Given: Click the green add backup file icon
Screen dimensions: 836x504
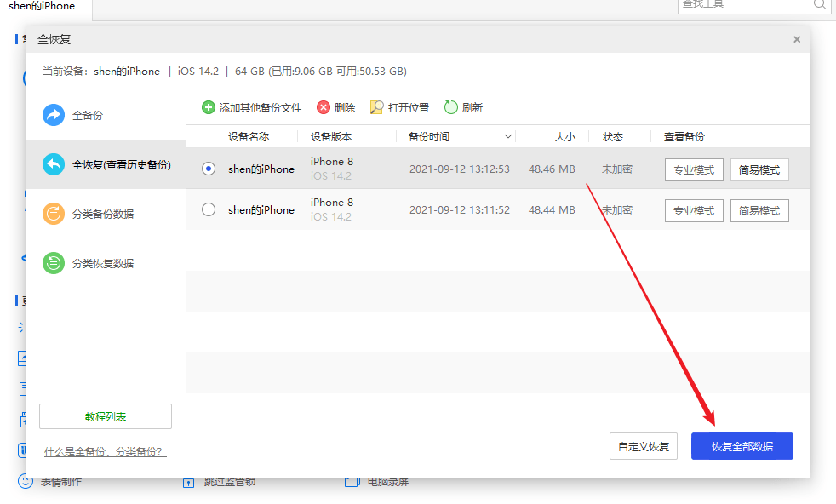Looking at the screenshot, I should click(208, 108).
